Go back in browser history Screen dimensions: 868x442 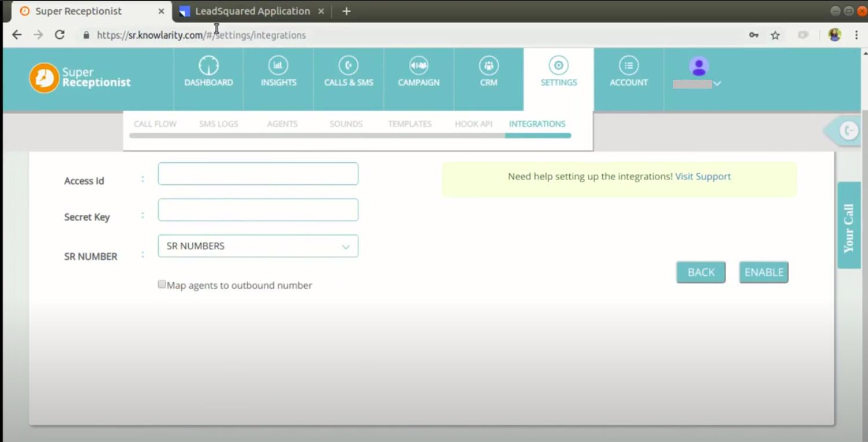17,35
